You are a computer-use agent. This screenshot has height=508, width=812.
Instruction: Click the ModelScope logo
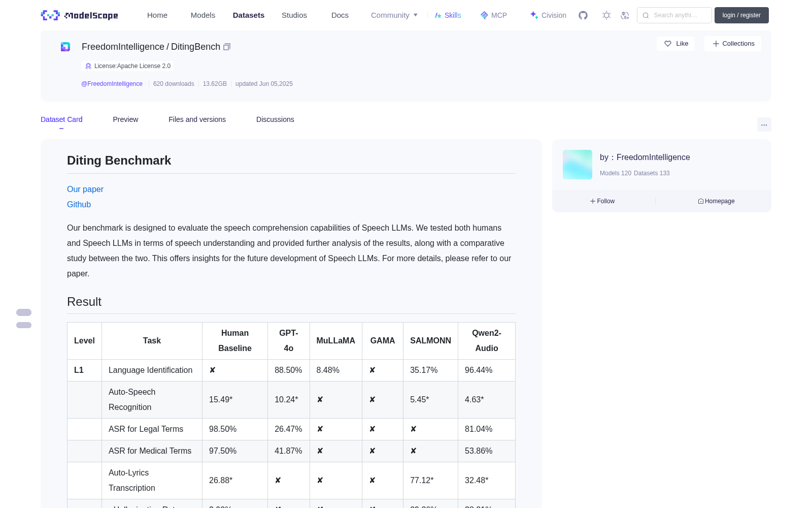[x=80, y=15]
